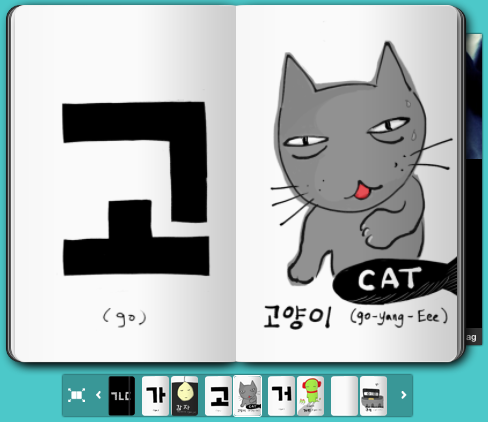Open the green character with headphones thumbnail

pyautogui.click(x=310, y=396)
